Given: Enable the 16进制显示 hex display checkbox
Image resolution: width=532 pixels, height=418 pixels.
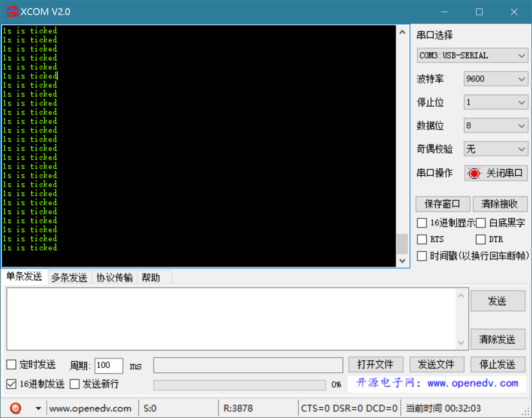Looking at the screenshot, I should 422,223.
